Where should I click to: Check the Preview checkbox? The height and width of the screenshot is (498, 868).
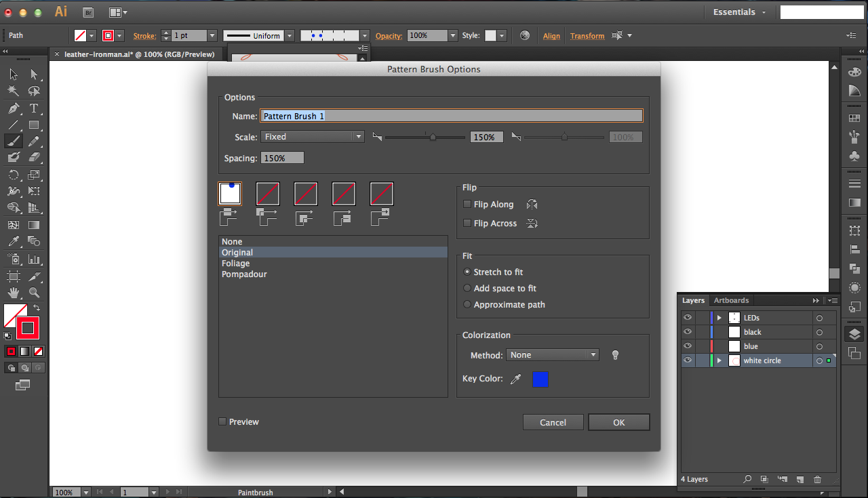222,422
